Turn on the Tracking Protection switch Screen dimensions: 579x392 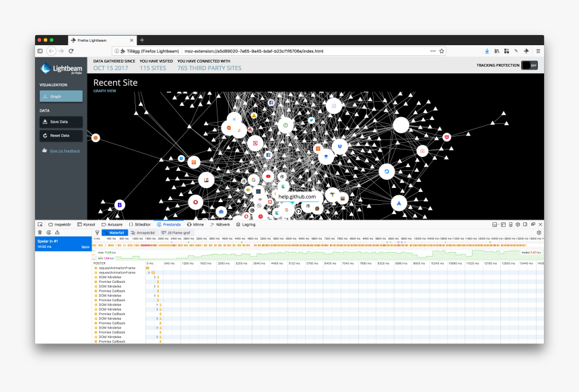pyautogui.click(x=530, y=65)
